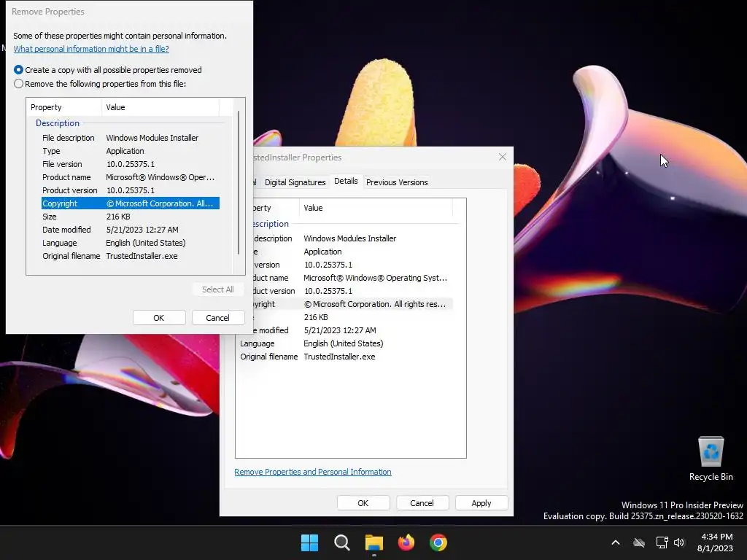Select 'Windows Modules Installer' value in Properties window
Screen dimensions: 747x560
(x=349, y=238)
